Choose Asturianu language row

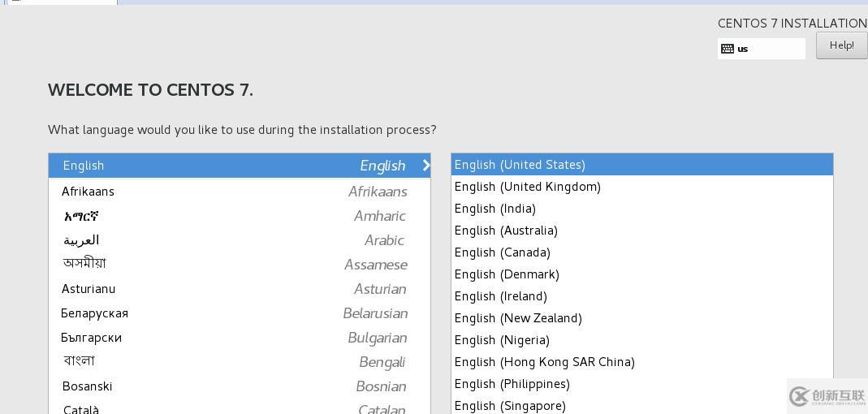click(240, 289)
